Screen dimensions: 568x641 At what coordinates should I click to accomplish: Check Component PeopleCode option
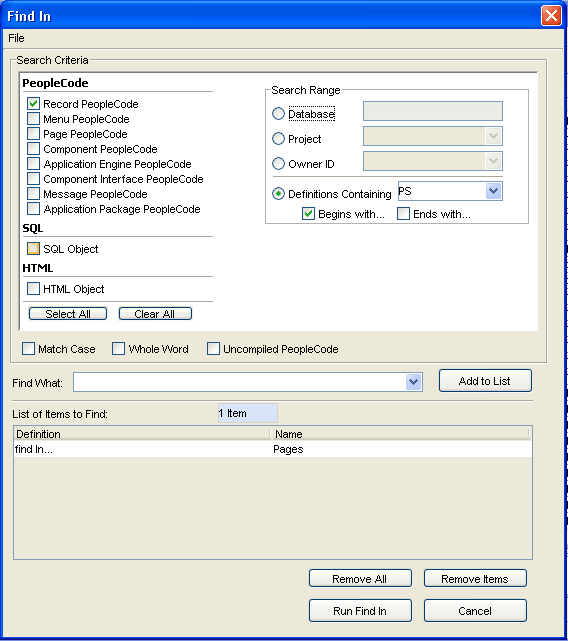[x=34, y=149]
